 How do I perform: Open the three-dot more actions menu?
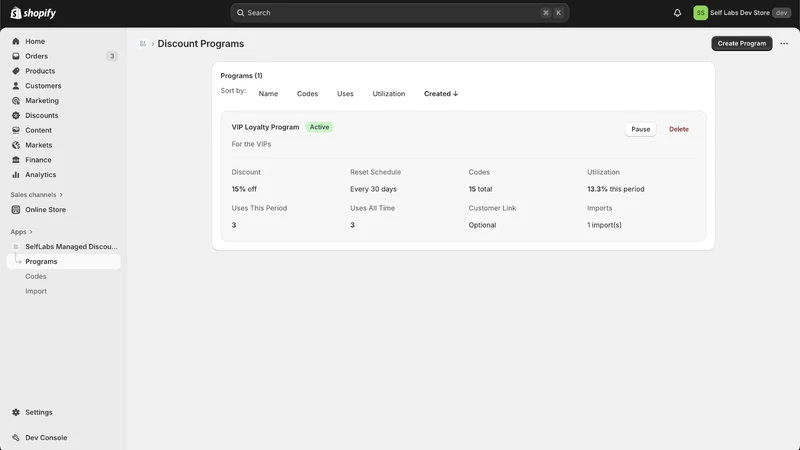pyautogui.click(x=784, y=43)
